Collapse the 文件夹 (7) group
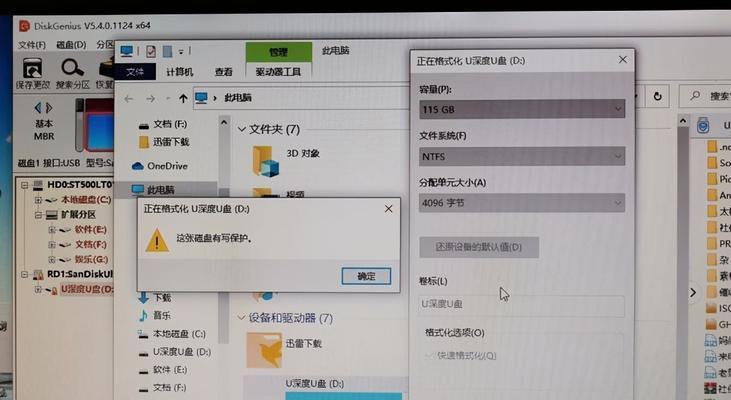Viewport: 731px width, 400px height. pos(241,130)
